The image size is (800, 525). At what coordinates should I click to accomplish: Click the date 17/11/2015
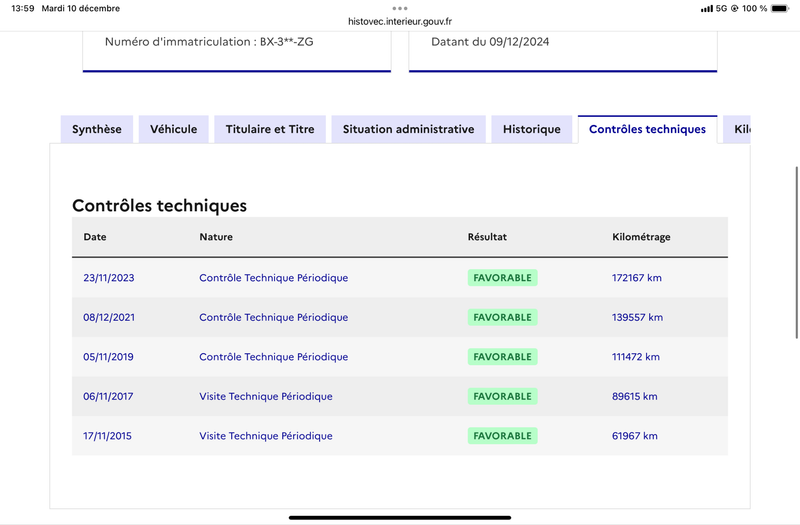pyautogui.click(x=107, y=436)
